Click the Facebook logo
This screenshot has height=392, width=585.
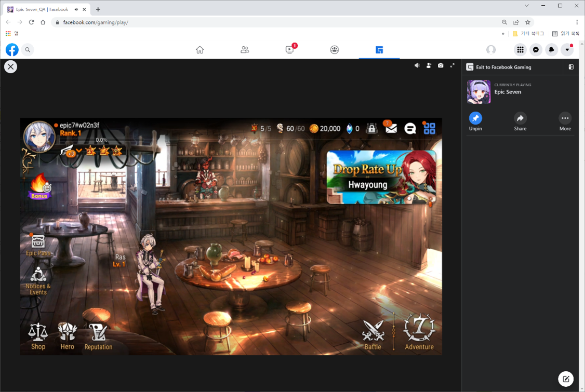coord(12,50)
